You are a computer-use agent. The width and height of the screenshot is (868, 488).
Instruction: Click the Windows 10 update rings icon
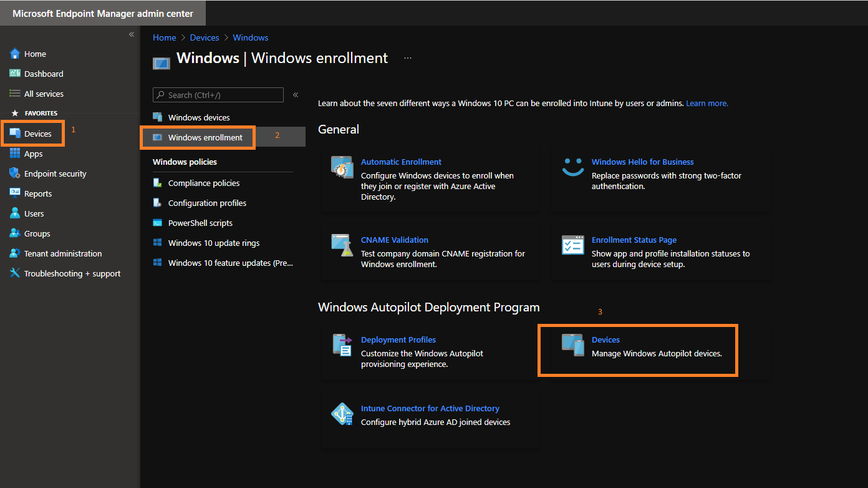[x=158, y=243]
